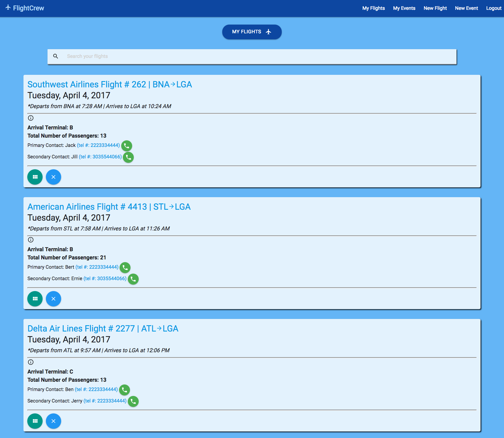Click Ernie's tel # 3035544066 link
The image size is (504, 438).
(x=105, y=279)
